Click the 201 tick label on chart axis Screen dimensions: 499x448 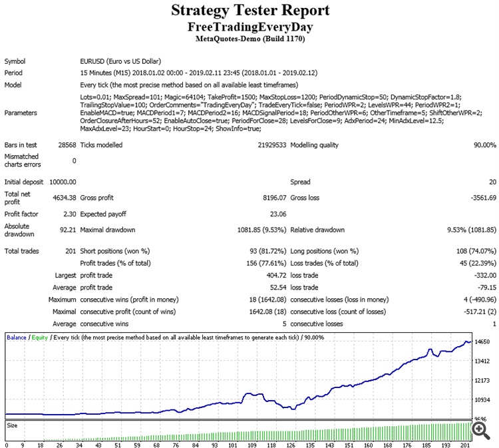coord(465,445)
